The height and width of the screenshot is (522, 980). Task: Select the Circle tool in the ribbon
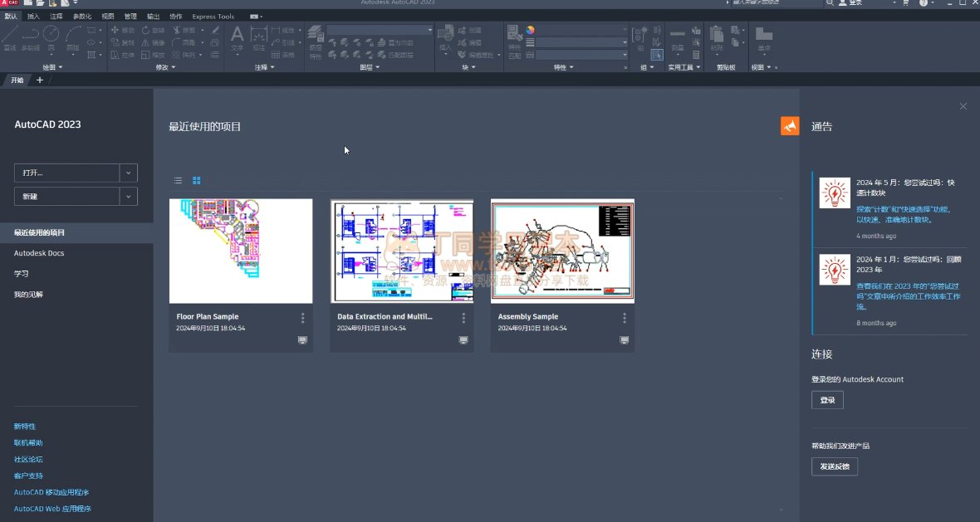coord(51,35)
